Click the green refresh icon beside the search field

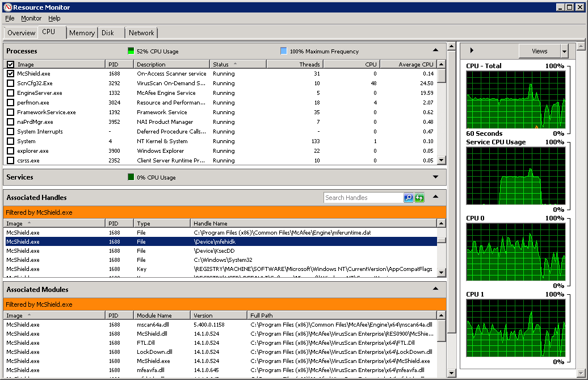pos(419,197)
